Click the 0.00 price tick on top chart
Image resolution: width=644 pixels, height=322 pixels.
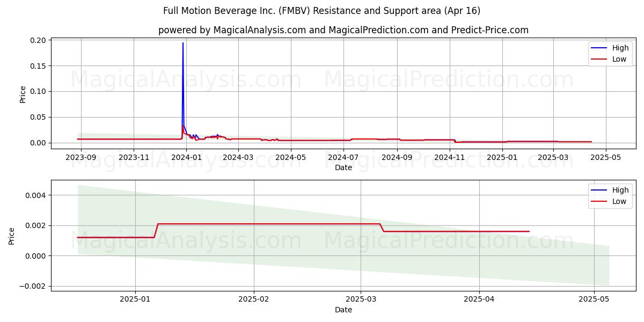point(38,143)
